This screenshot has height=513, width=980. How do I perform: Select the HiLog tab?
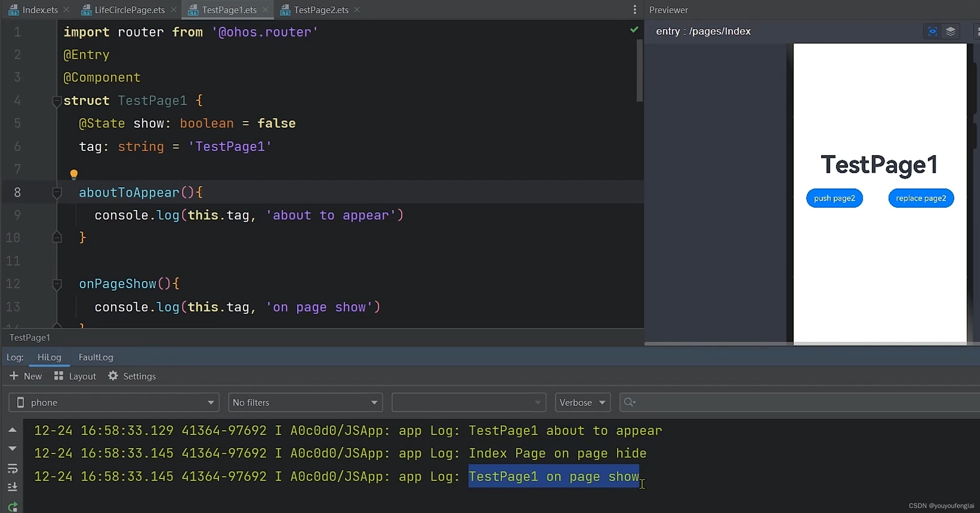click(x=49, y=357)
